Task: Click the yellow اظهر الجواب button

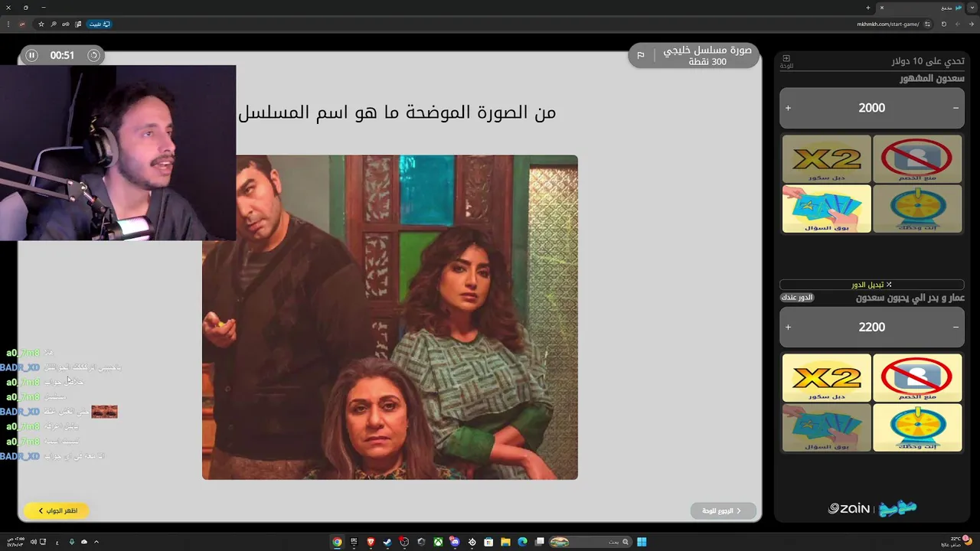Action: [57, 510]
